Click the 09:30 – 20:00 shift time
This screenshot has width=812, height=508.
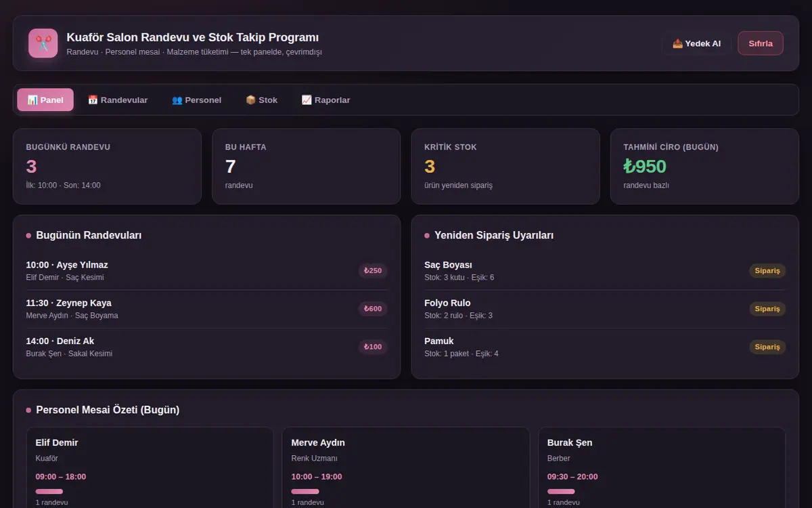[572, 477]
